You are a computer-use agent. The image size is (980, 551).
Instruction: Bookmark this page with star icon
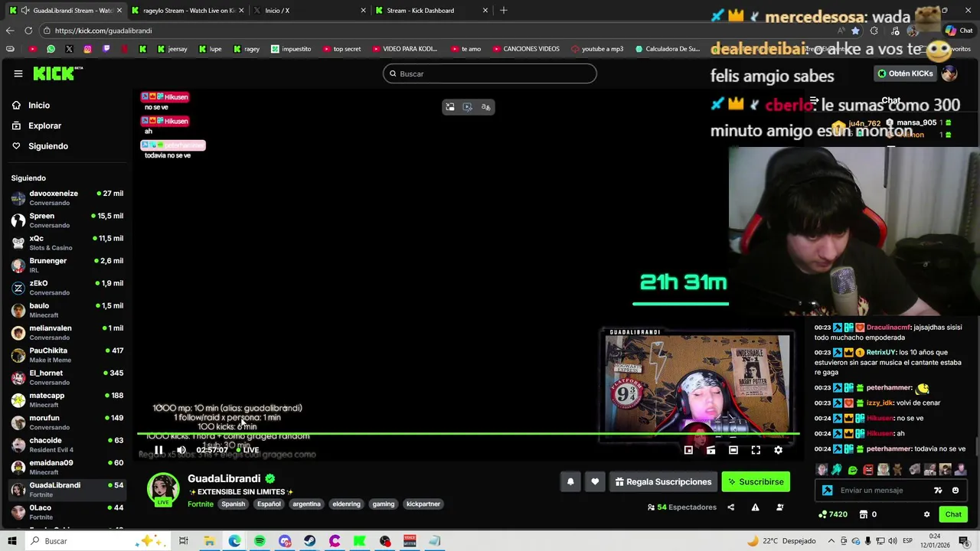855,31
